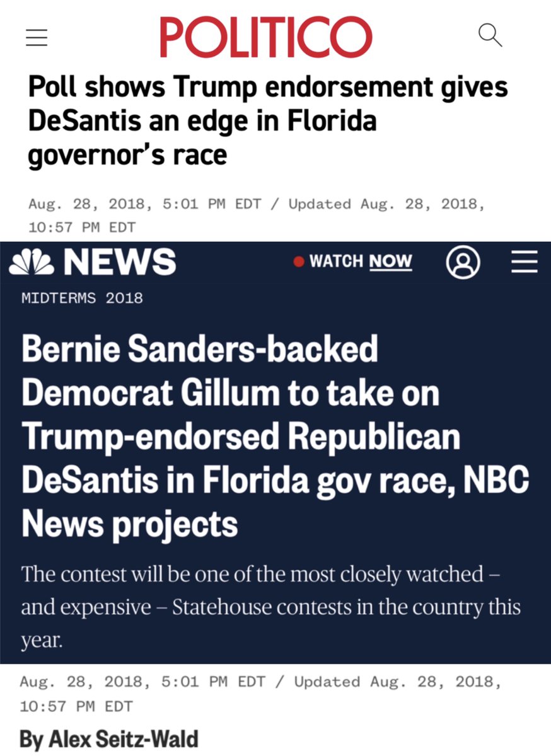
Task: Open Politico headline about Trump endorsement poll
Action: click(268, 120)
